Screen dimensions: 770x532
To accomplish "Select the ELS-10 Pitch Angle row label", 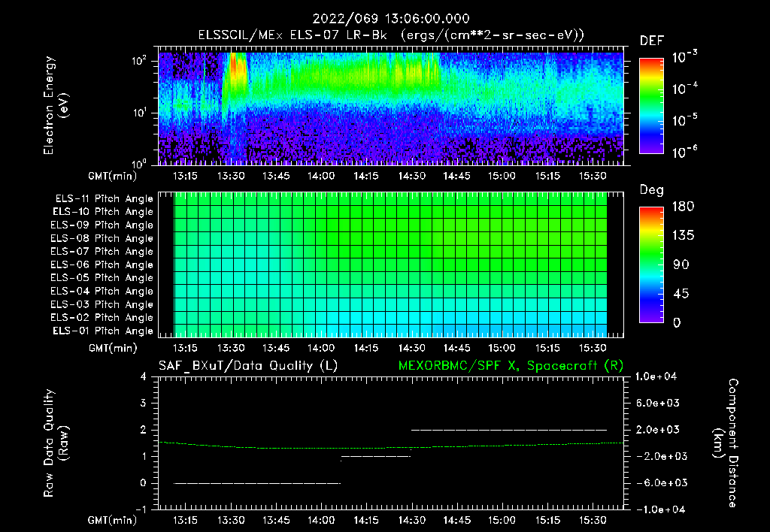I will coord(103,212).
